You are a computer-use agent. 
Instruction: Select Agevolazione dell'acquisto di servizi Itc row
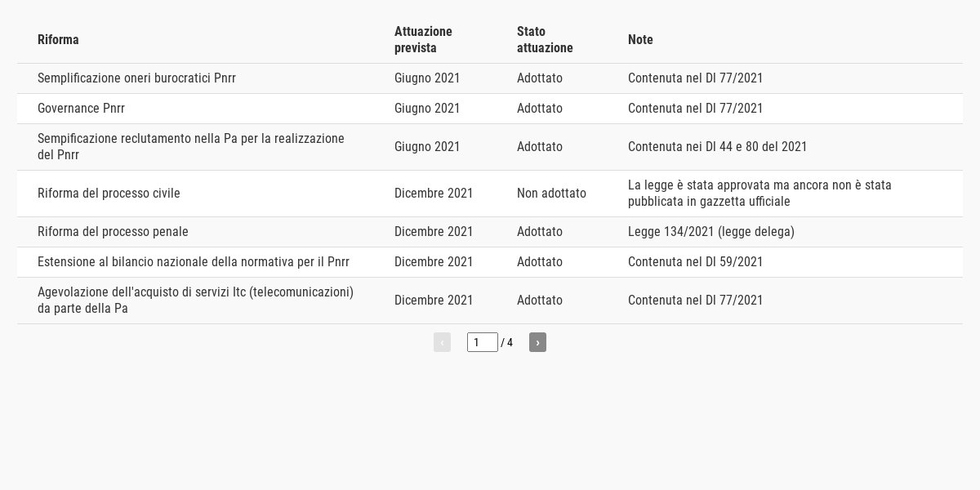click(490, 301)
